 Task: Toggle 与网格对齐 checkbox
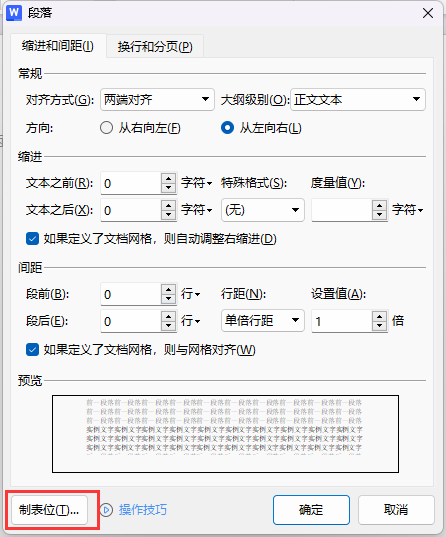pos(32,350)
